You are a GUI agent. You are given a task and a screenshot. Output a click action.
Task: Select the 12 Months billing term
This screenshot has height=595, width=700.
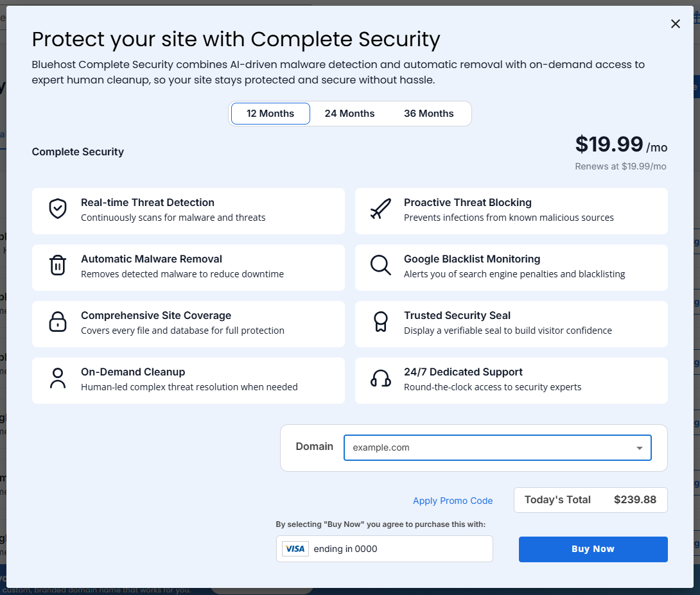pyautogui.click(x=270, y=114)
